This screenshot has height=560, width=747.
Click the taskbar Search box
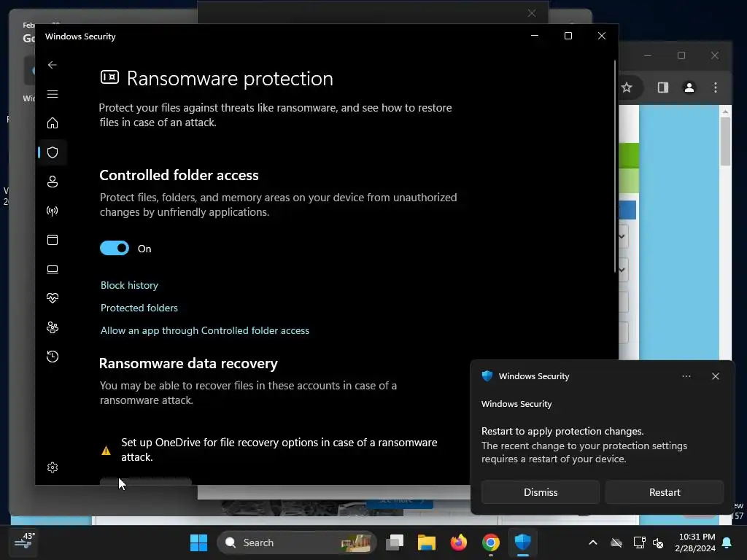click(x=296, y=542)
